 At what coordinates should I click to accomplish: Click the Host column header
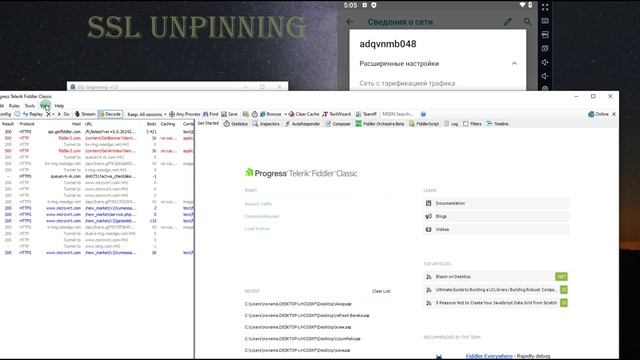(76, 124)
